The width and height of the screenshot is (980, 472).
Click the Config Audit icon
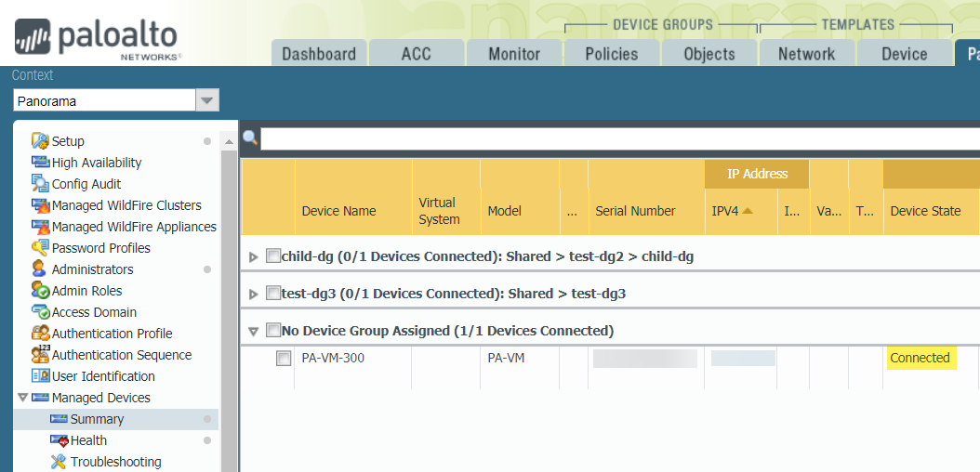pyautogui.click(x=40, y=184)
